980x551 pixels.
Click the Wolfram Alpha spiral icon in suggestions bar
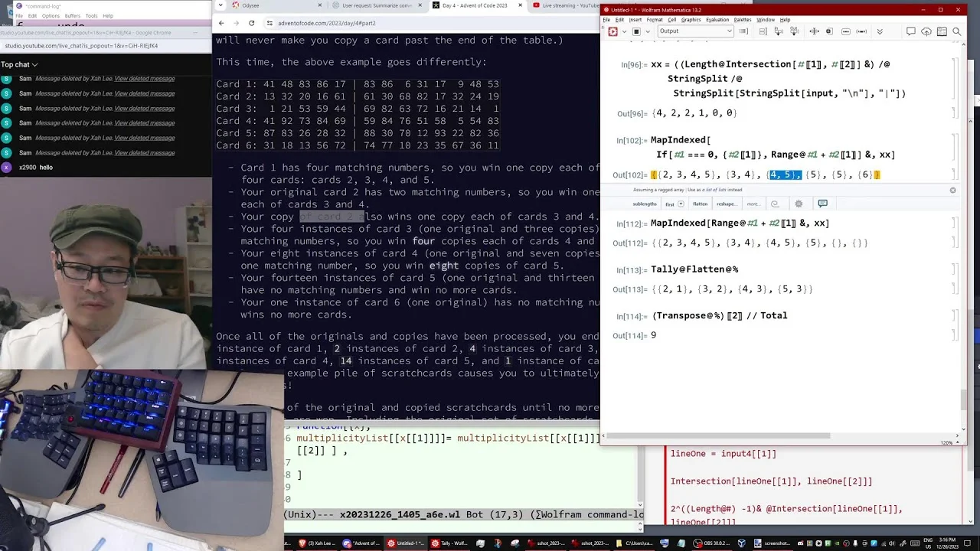pos(775,204)
